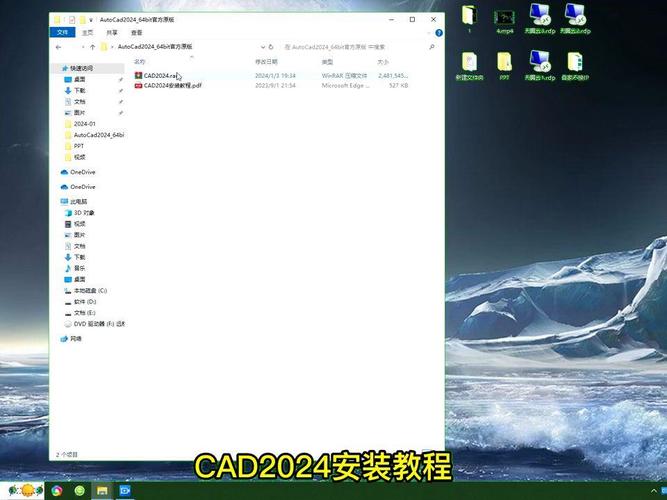Screen dimensions: 667x500
Task: Open the 主页 ribbon tab
Action: (x=87, y=32)
